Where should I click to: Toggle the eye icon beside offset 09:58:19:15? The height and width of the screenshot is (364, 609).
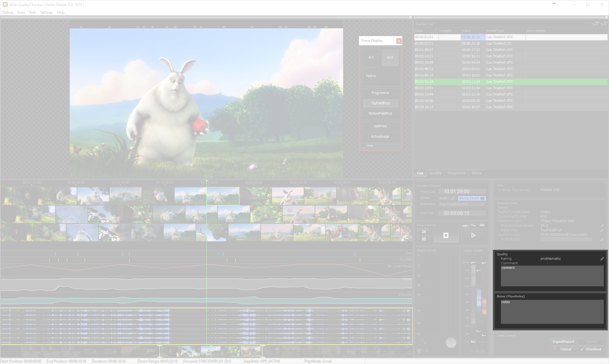click(x=482, y=198)
